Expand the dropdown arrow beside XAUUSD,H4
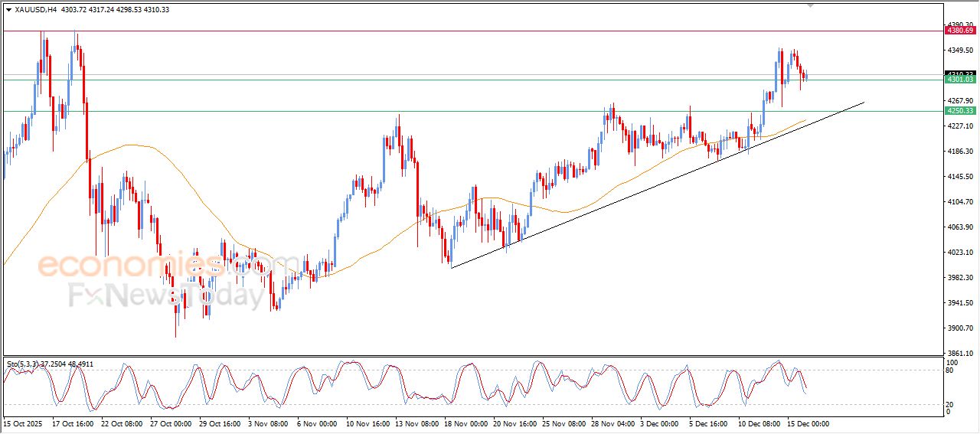 click(x=8, y=10)
